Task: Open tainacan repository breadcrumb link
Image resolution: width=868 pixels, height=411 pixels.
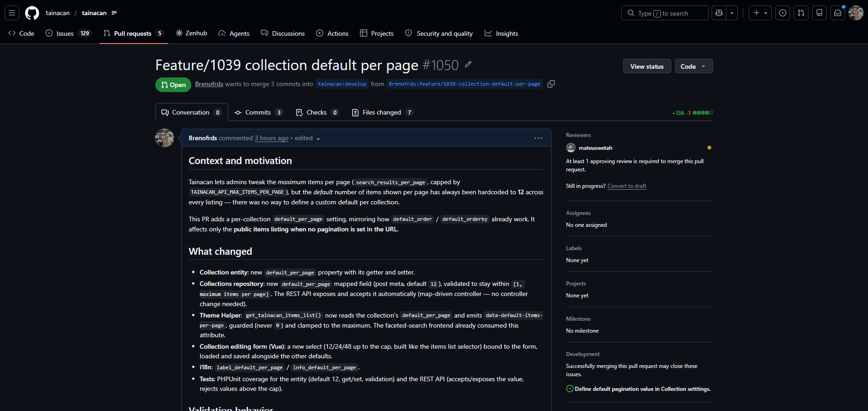Action: 94,13
